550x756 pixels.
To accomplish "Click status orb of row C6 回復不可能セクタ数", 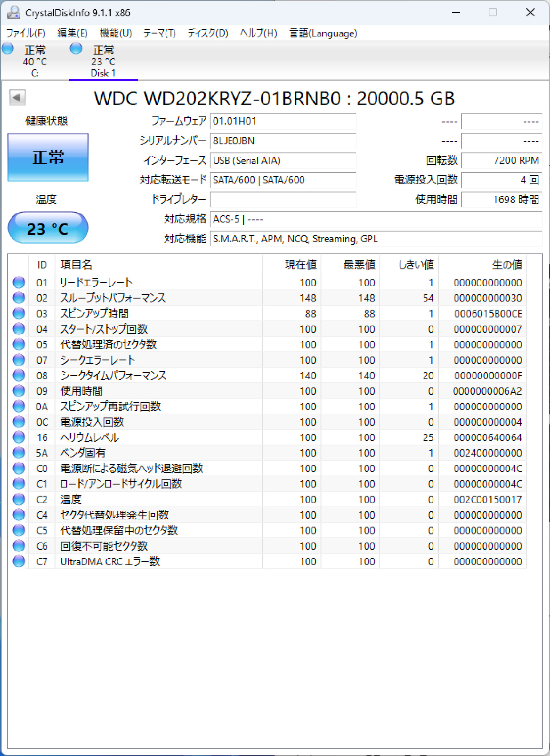I will [18, 546].
